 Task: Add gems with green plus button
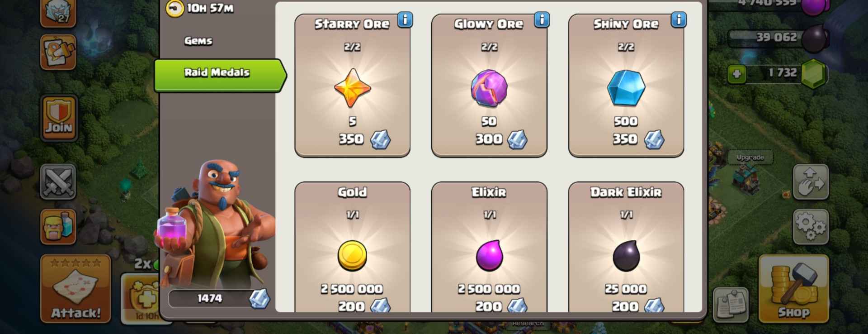point(736,74)
